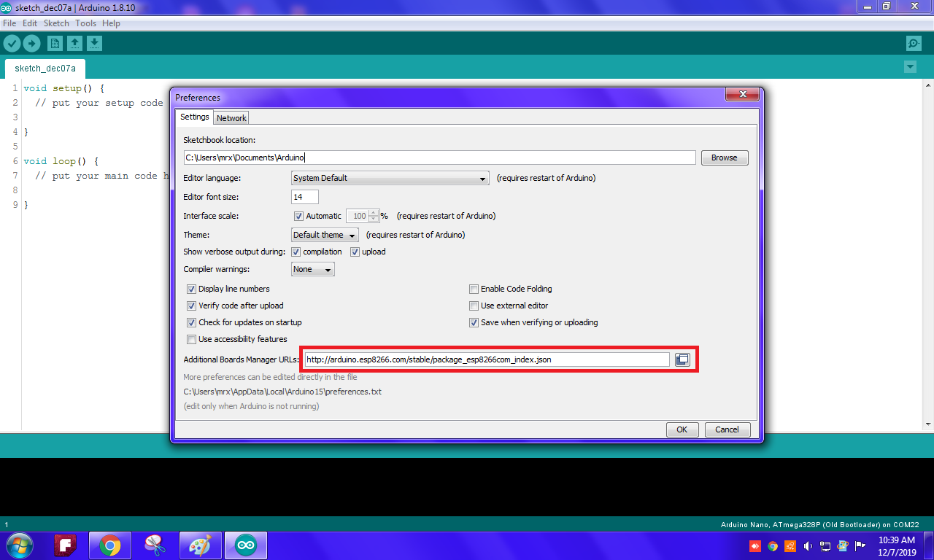934x560 pixels.
Task: Click the Verify sketch icon
Action: coord(12,43)
